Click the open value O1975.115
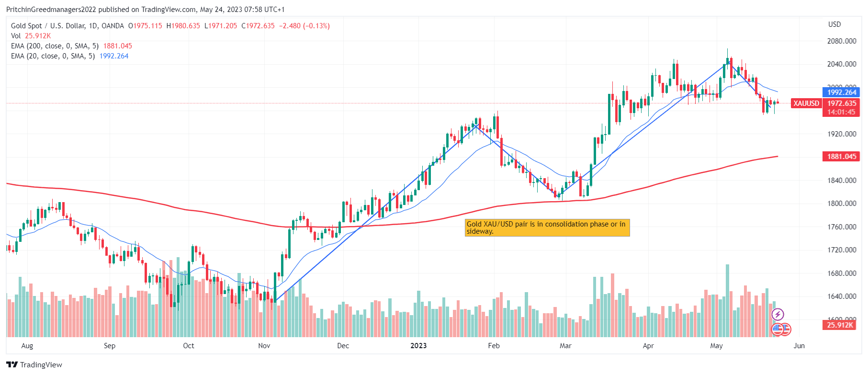The image size is (868, 375). 145,26
